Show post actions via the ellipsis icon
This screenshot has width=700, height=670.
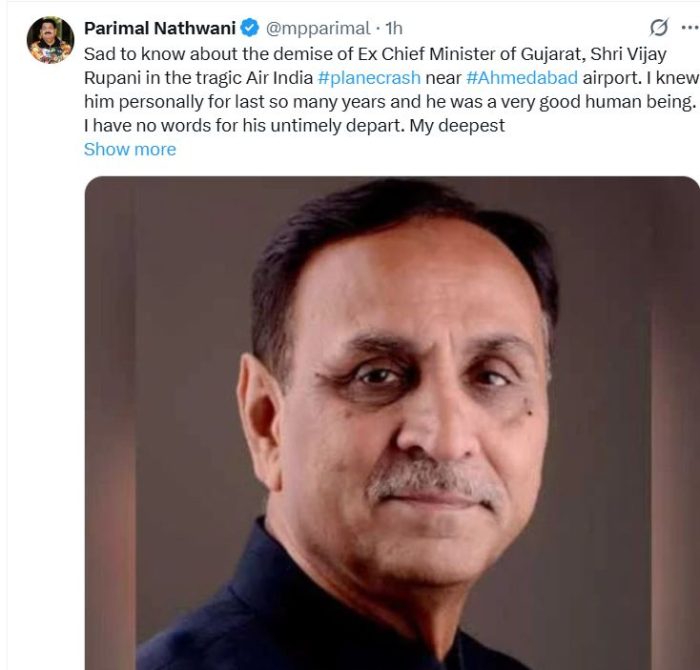(x=689, y=27)
